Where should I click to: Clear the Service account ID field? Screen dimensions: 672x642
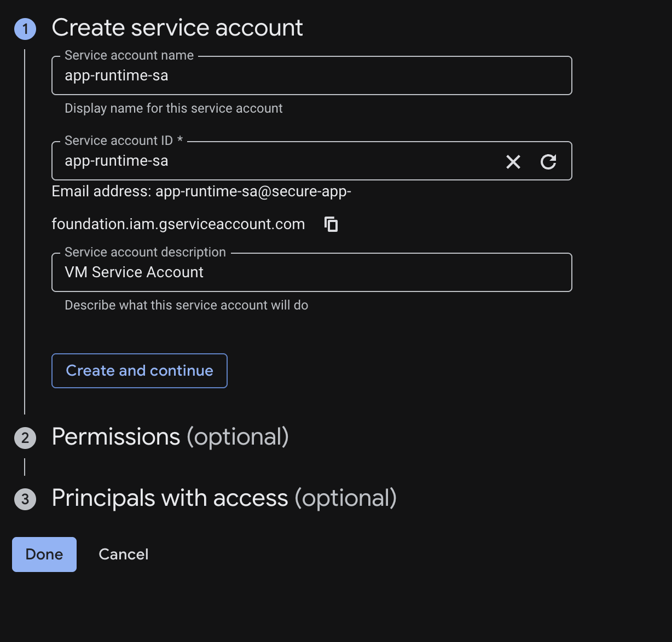[x=513, y=161]
